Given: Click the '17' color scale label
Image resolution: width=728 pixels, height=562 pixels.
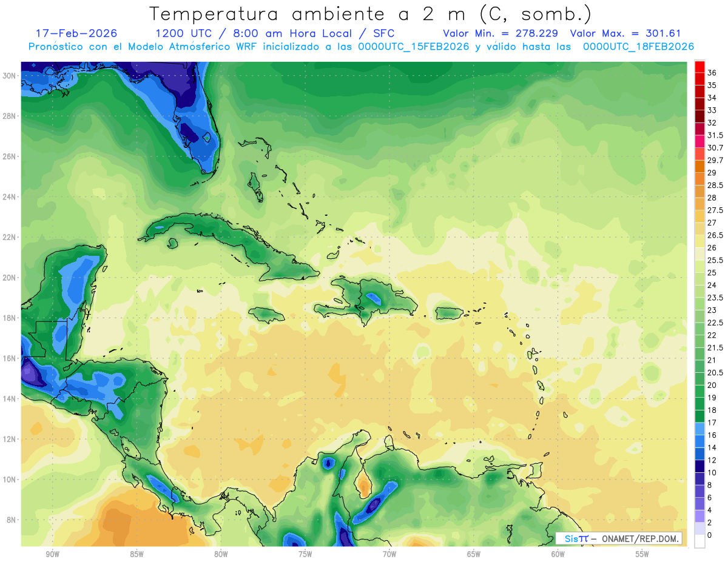Looking at the screenshot, I should tap(712, 423).
